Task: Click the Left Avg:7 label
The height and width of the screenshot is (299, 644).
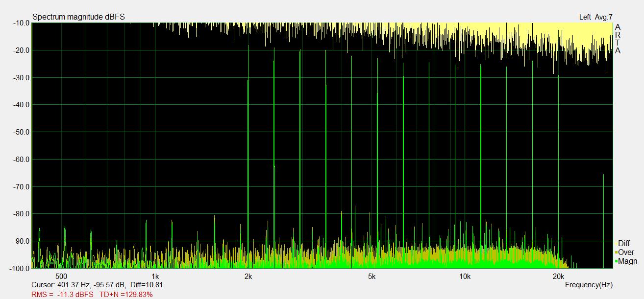Action: (x=595, y=17)
